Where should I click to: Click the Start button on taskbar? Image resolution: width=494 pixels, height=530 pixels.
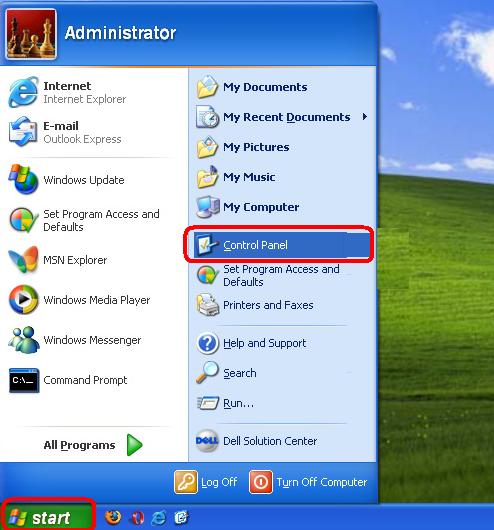48,517
